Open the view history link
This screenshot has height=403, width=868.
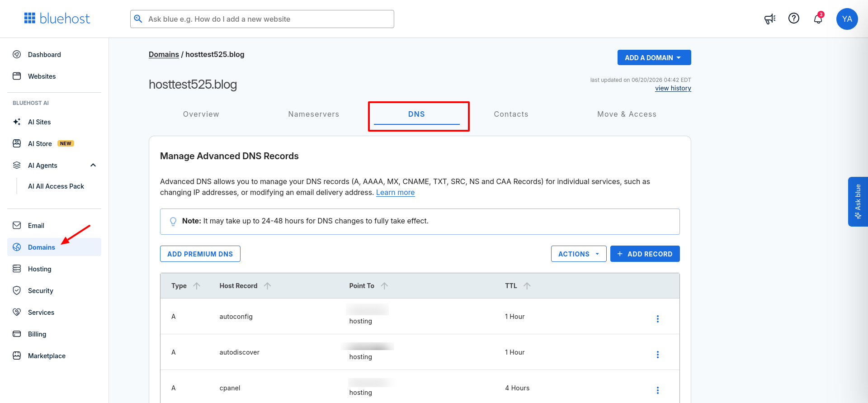pos(673,88)
